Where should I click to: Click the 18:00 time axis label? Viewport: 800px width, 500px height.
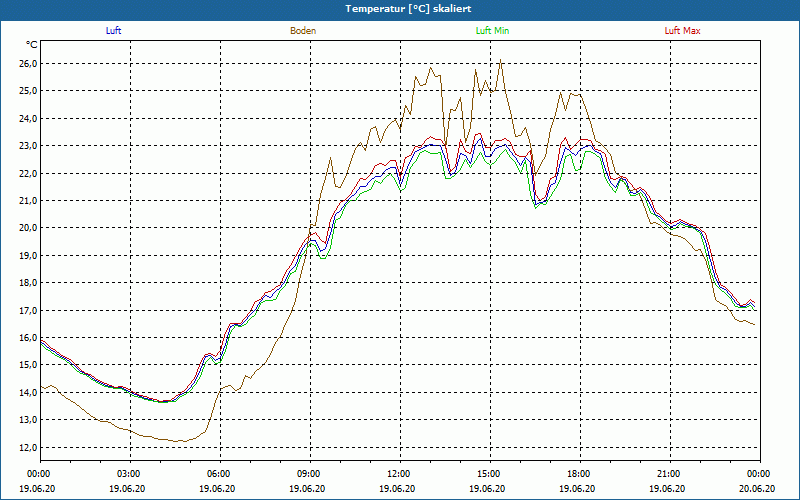pyautogui.click(x=580, y=474)
